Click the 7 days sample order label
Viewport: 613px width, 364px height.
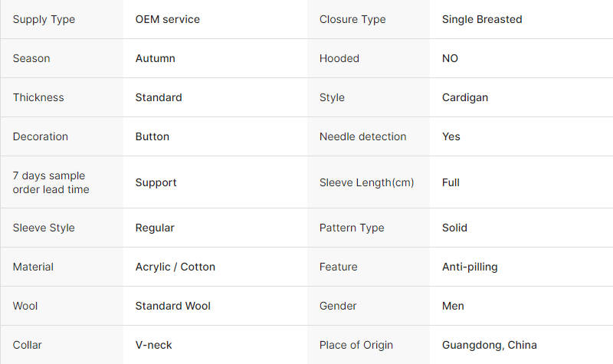click(x=51, y=182)
